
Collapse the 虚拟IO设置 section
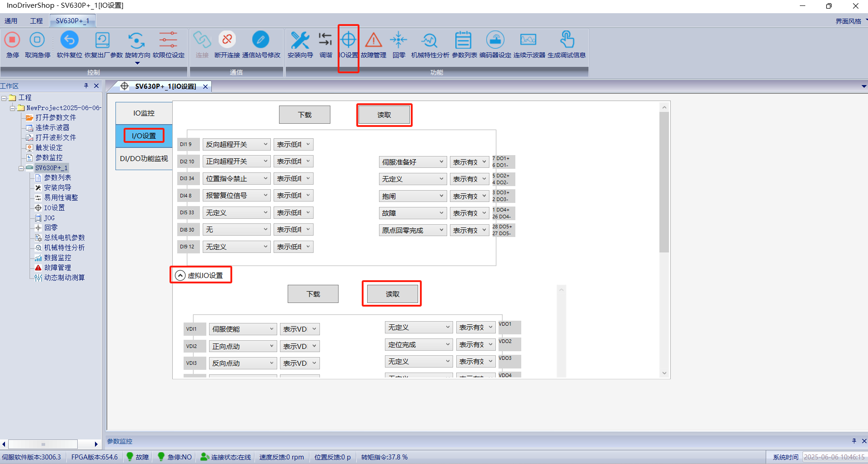(x=180, y=276)
